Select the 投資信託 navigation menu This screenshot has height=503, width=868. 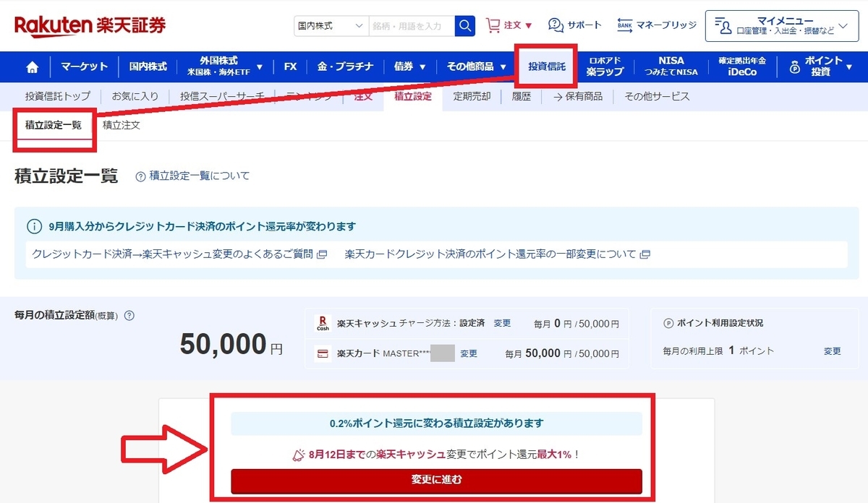547,66
